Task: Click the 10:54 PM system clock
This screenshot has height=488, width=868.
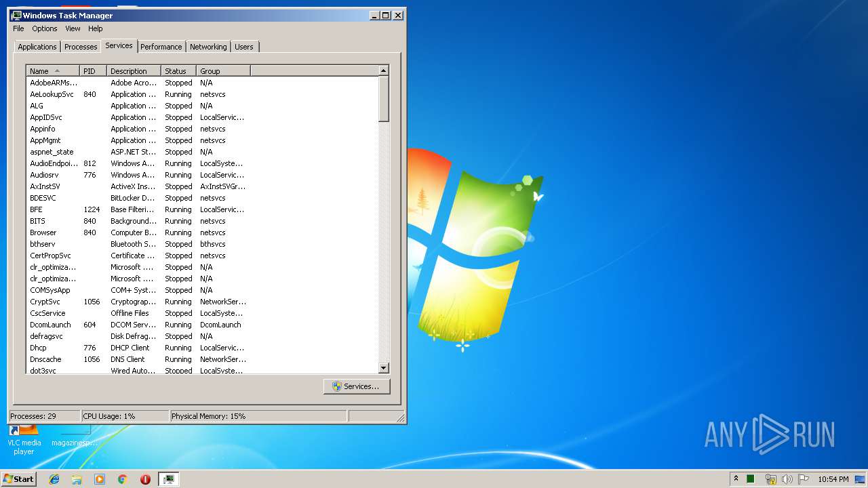Action: click(x=833, y=479)
